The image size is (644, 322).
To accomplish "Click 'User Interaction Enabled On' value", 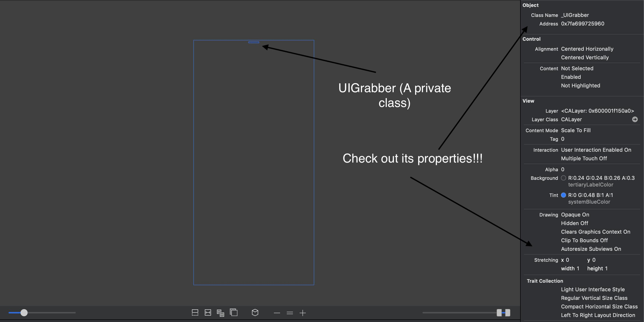I will coord(596,150).
